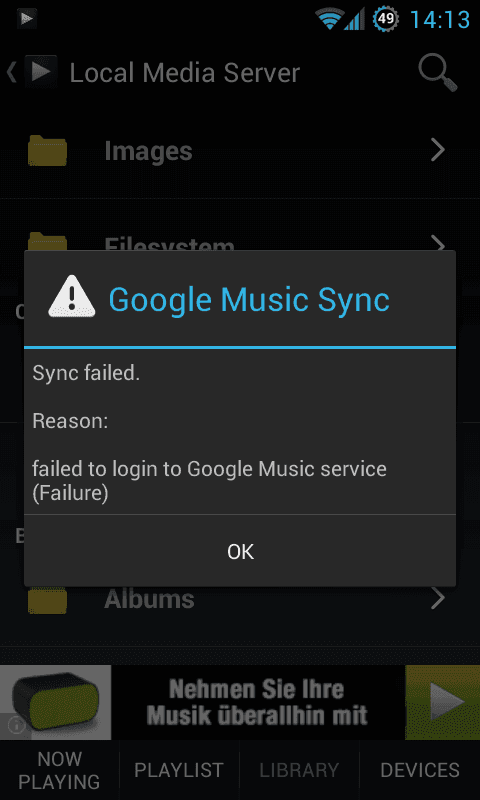Viewport: 480px width, 800px height.
Task: Open the Albums folder icon
Action: click(x=47, y=600)
